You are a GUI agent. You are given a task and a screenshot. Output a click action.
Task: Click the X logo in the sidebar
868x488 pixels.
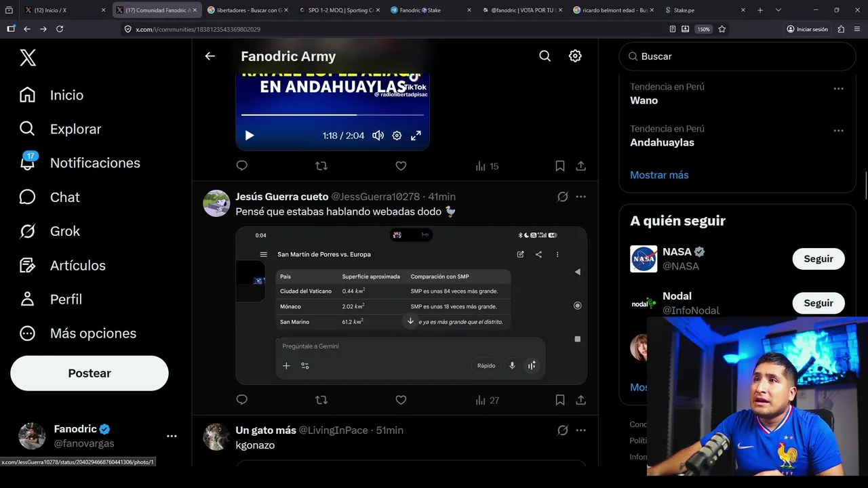[28, 58]
